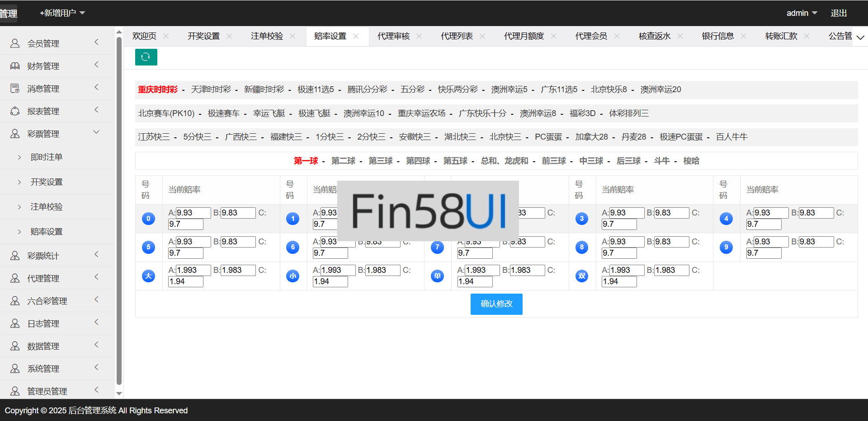Click the blue 大 ball icon
The width and height of the screenshot is (868, 421).
click(x=148, y=276)
